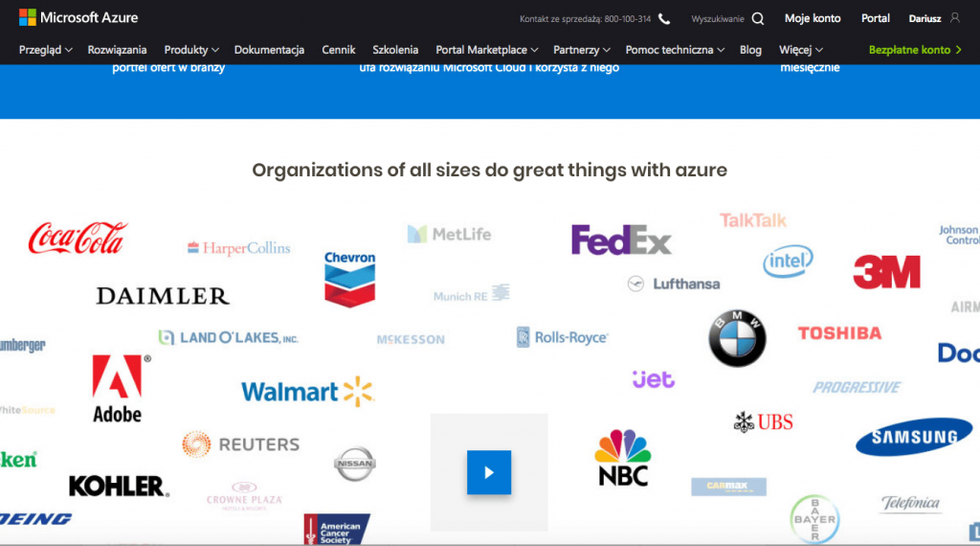Image resolution: width=980 pixels, height=546 pixels.
Task: Click the CarMax logo
Action: click(728, 487)
